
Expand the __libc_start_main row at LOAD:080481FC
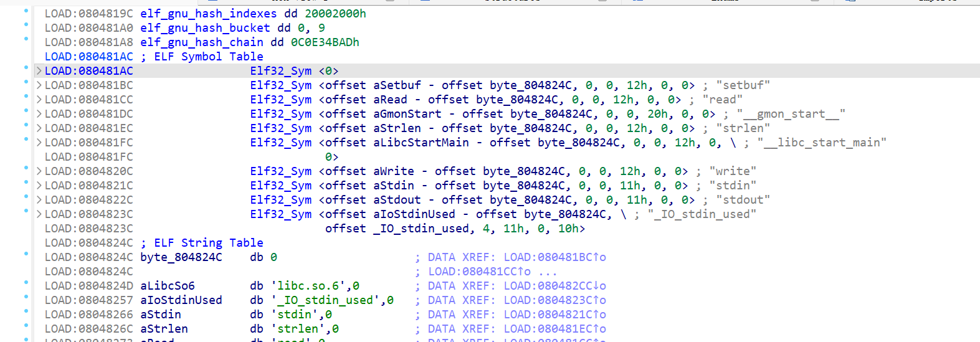tap(39, 143)
